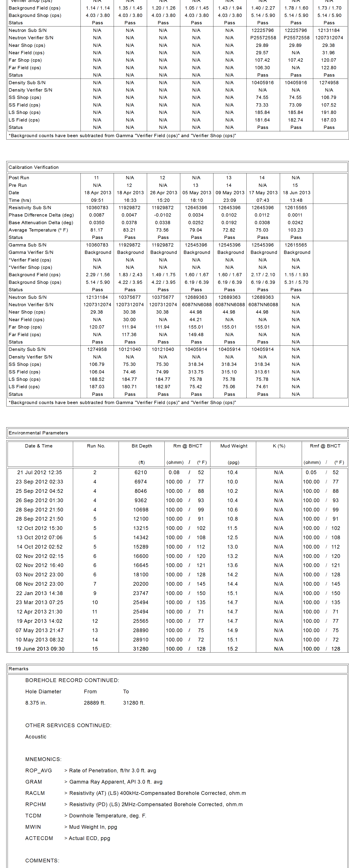Screen dimensions: 349x868
Task: Select the 'Time (hrs)' row label
Action: coord(20,200)
